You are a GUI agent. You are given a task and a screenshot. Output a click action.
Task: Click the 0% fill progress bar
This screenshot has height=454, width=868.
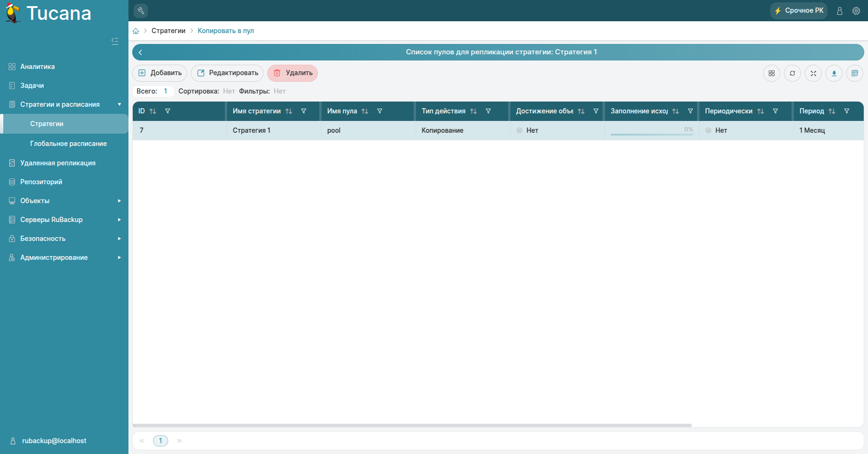tap(651, 134)
